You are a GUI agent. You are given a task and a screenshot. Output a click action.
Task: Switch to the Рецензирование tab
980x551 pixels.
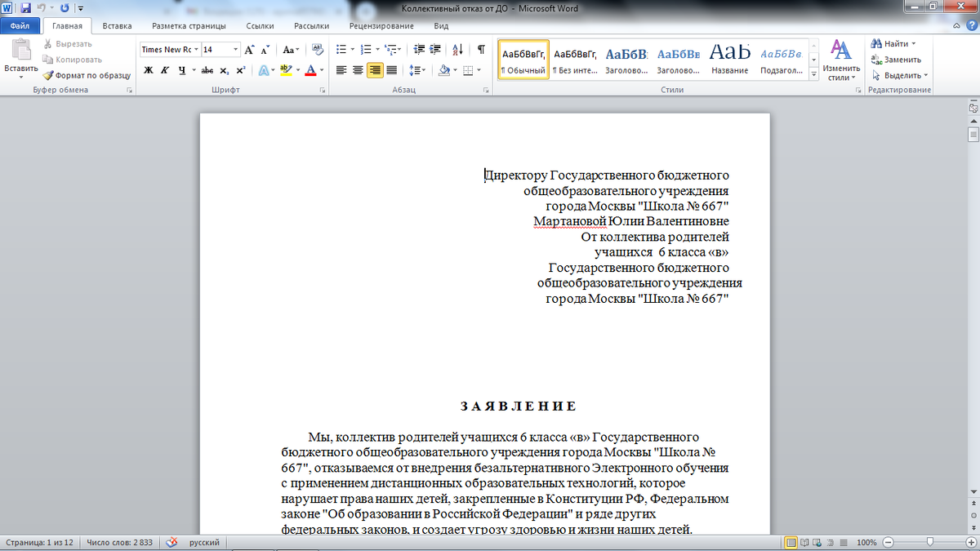coord(381,26)
